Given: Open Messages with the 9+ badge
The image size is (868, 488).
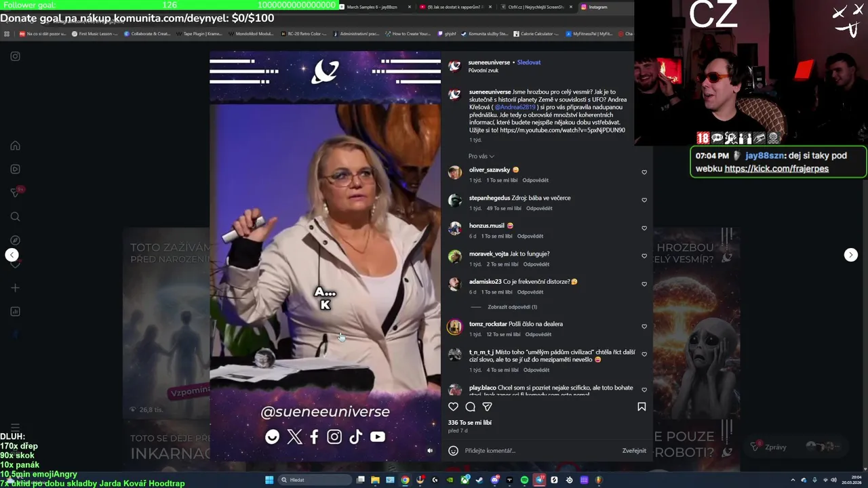Looking at the screenshot, I should [x=15, y=192].
